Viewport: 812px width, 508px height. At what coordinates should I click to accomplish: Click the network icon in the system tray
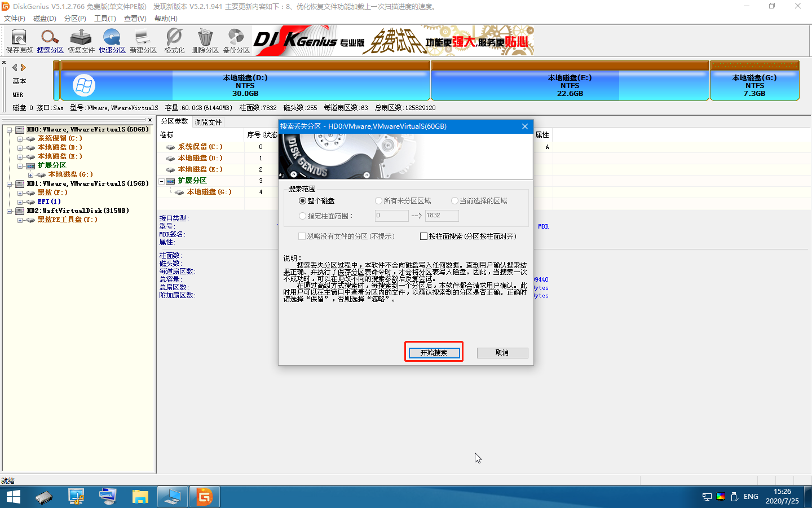(x=707, y=497)
